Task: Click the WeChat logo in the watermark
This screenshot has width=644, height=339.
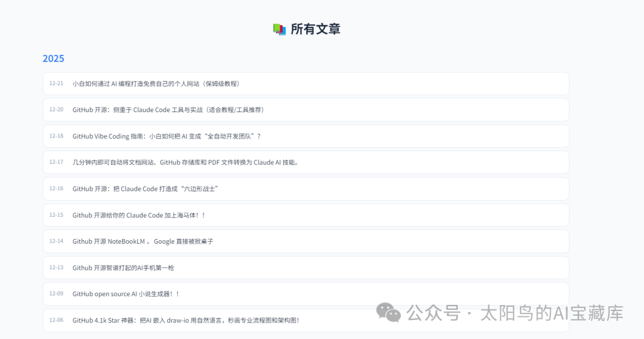Action: 389,313
